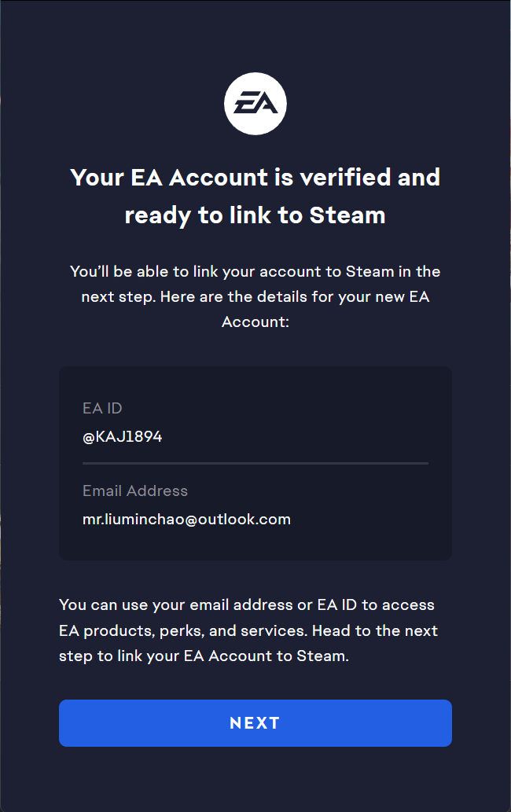The width and height of the screenshot is (511, 812).
Task: Click the "ready to link to Steam" heading line
Action: click(255, 215)
